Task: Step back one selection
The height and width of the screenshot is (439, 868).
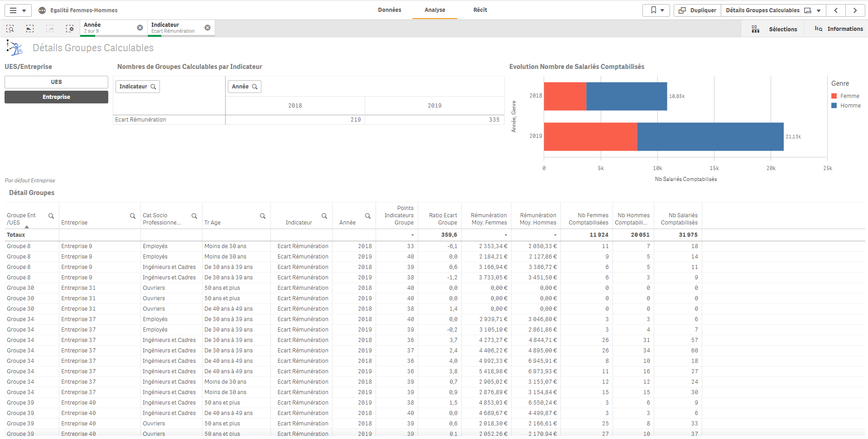Action: (x=30, y=29)
